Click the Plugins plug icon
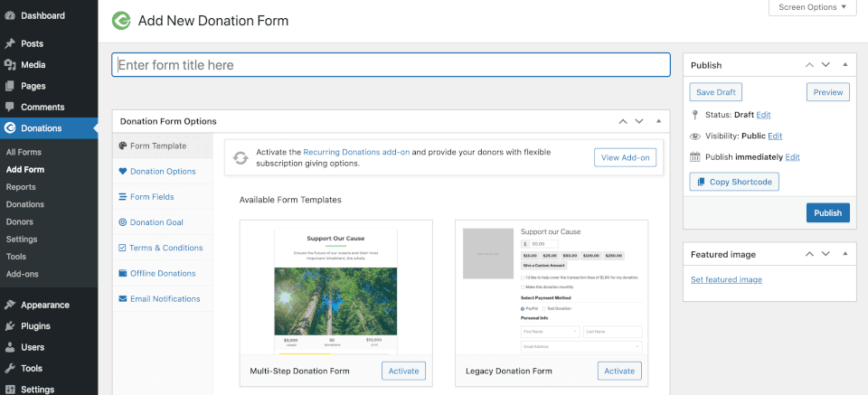Image resolution: width=868 pixels, height=395 pixels. point(9,325)
